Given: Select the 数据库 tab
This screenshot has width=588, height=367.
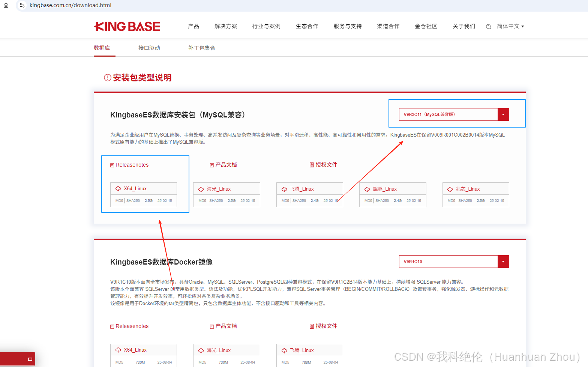Looking at the screenshot, I should (x=102, y=48).
